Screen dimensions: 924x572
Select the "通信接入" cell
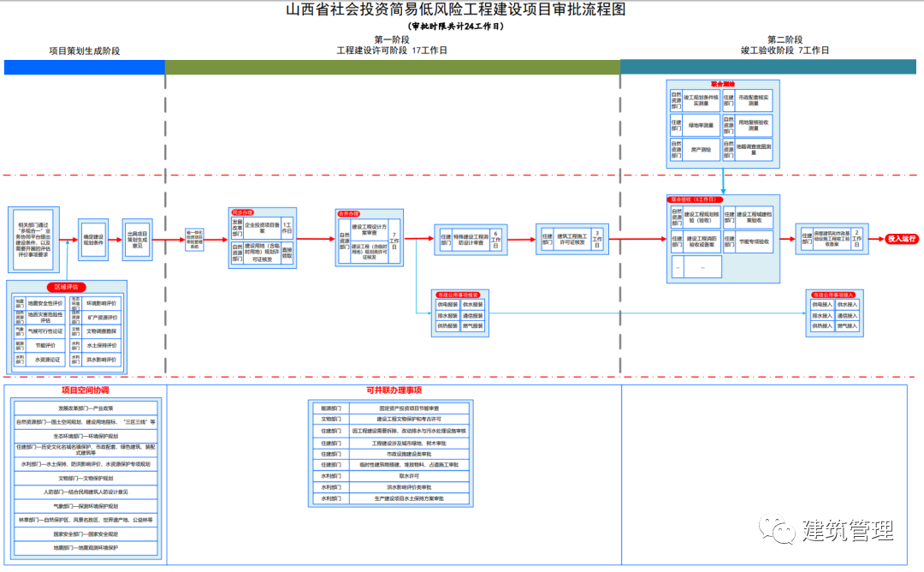847,315
